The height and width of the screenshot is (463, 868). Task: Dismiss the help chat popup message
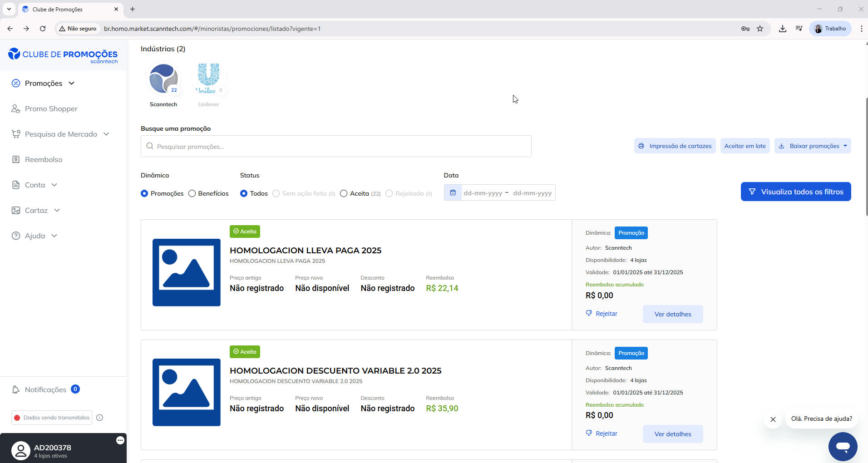pos(773,419)
